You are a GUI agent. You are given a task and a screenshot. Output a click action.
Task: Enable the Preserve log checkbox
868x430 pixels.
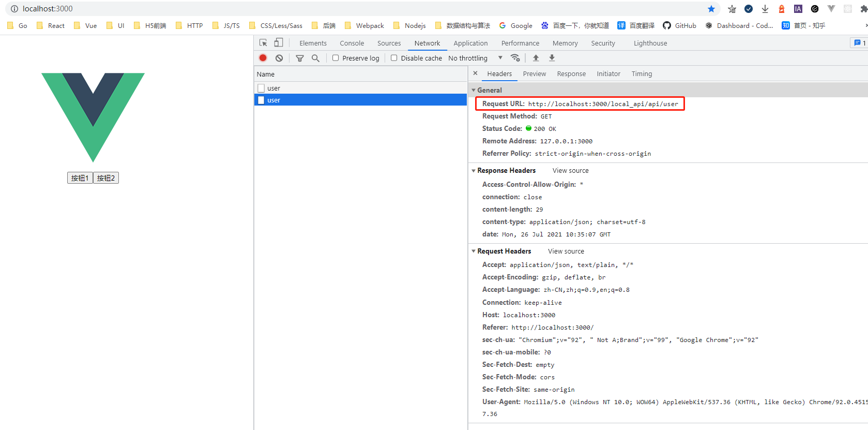pyautogui.click(x=336, y=58)
